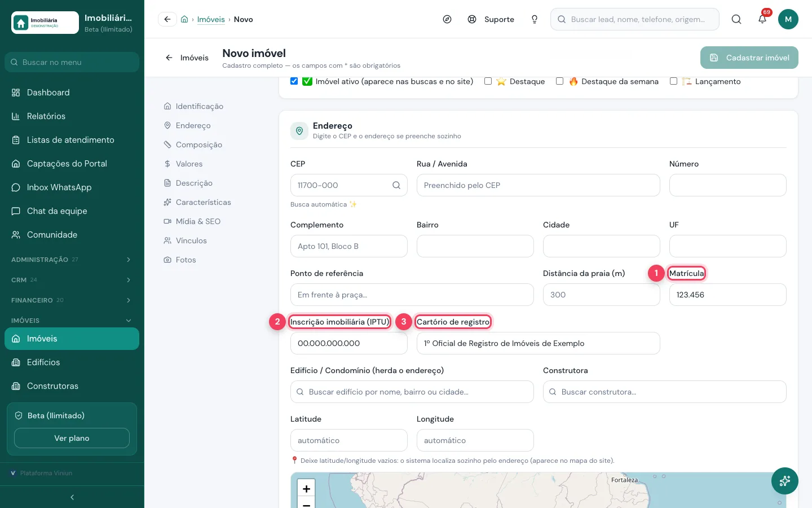Enable the Lançamento checkbox
Image resolution: width=812 pixels, height=508 pixels.
673,81
